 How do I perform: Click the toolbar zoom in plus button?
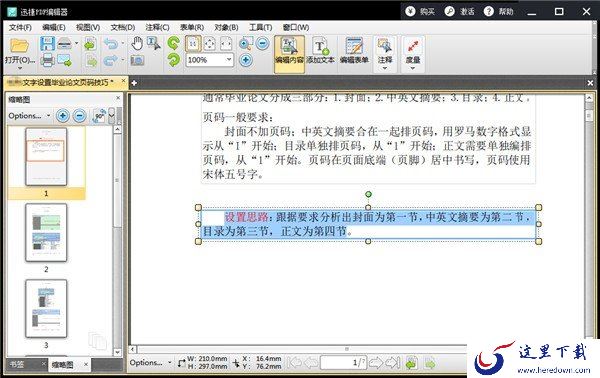246,60
